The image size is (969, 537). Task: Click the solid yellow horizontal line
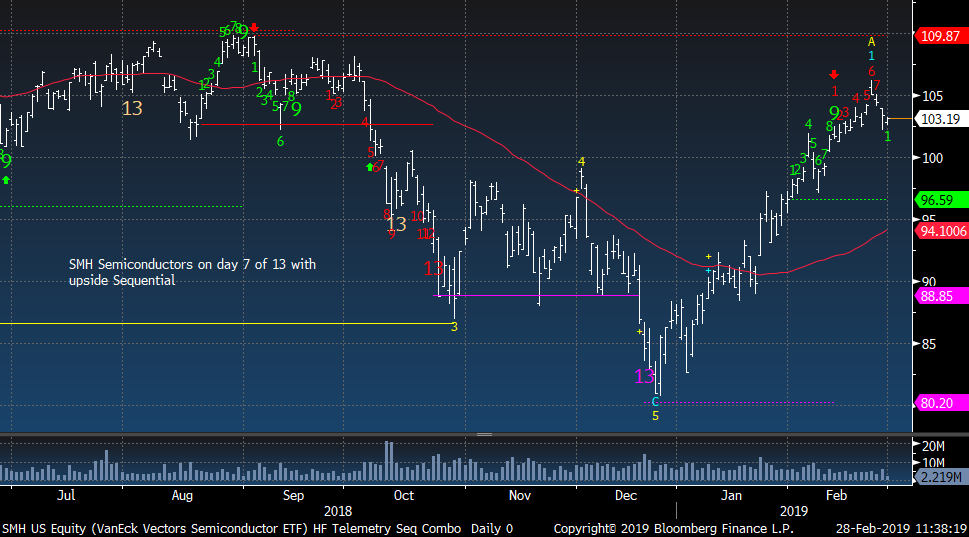(x=225, y=323)
